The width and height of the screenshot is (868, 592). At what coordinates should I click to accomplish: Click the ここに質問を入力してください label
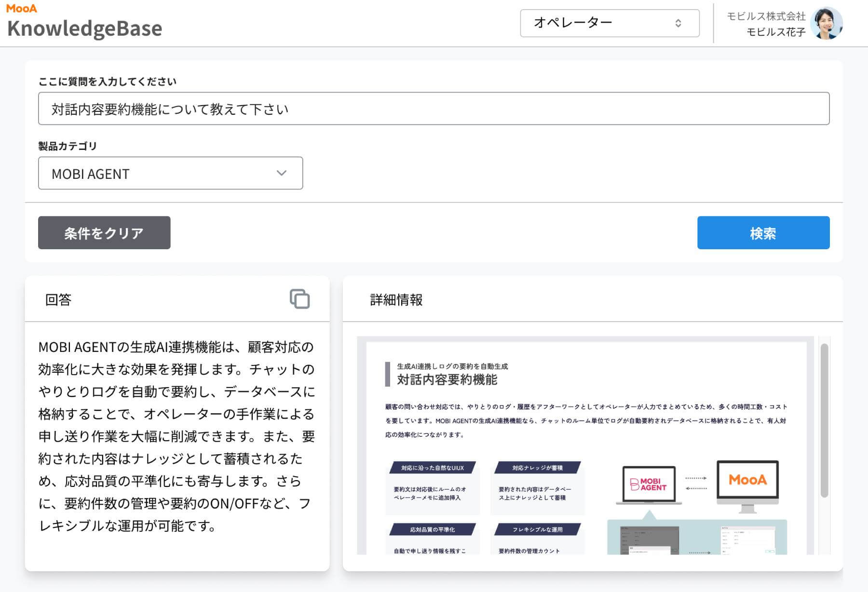coord(107,81)
